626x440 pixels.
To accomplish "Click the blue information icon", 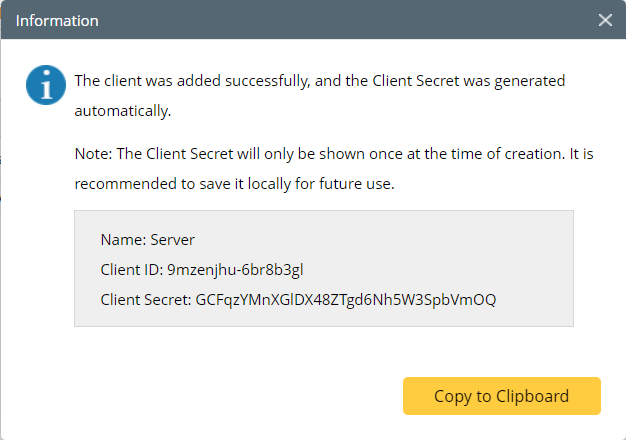I will pos(45,85).
